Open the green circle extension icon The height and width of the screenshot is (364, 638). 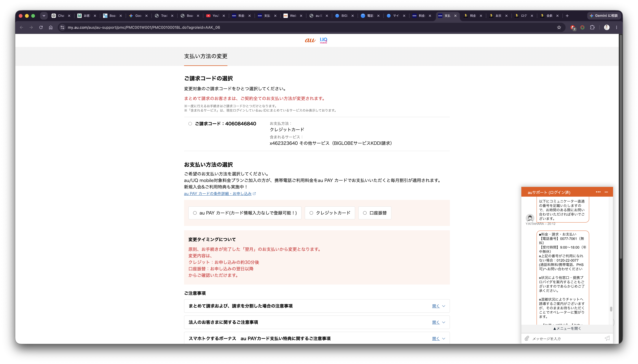click(583, 28)
